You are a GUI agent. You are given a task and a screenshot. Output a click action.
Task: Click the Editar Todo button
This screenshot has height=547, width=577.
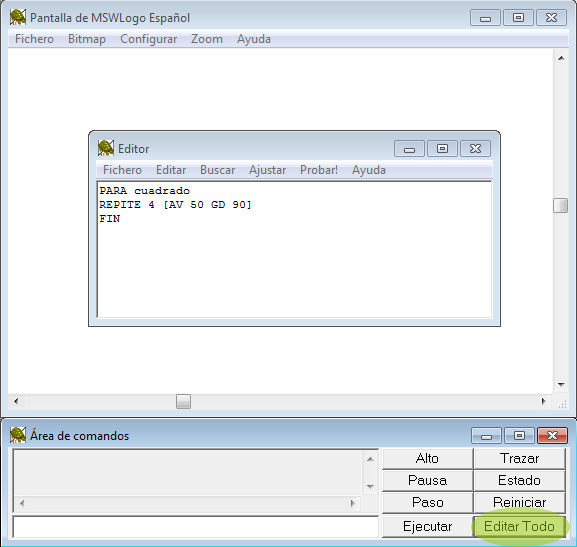pos(519,526)
